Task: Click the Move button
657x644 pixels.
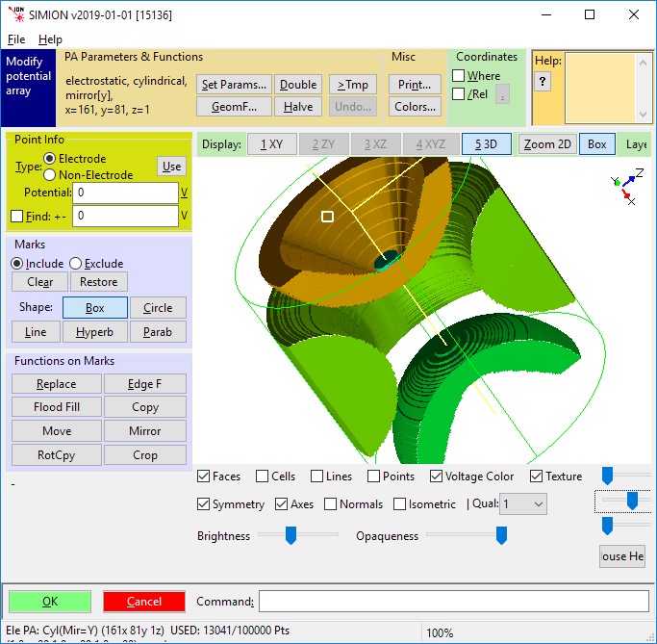Action: (x=57, y=431)
